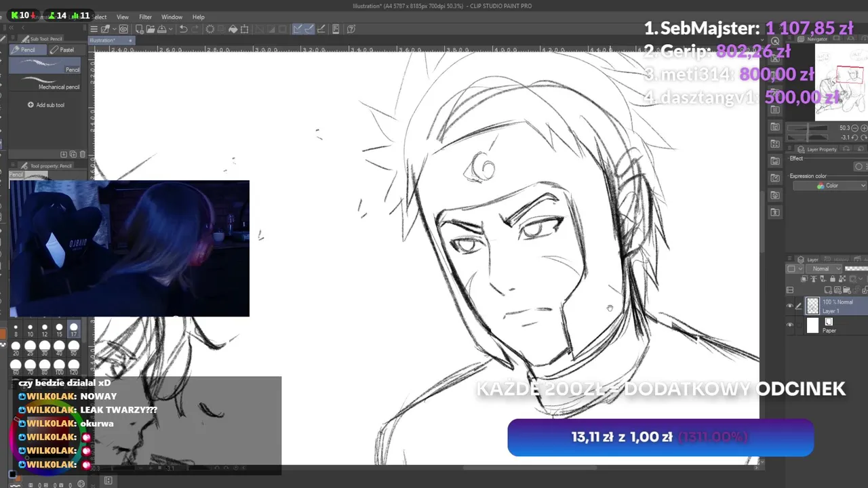Image resolution: width=868 pixels, height=488 pixels.
Task: Open the Normal blending mode dropdown
Action: pos(824,269)
